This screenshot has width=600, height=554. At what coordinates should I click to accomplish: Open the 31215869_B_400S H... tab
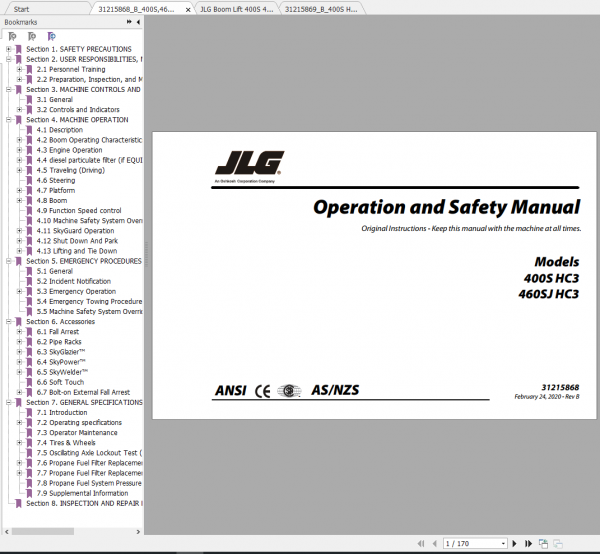321,9
